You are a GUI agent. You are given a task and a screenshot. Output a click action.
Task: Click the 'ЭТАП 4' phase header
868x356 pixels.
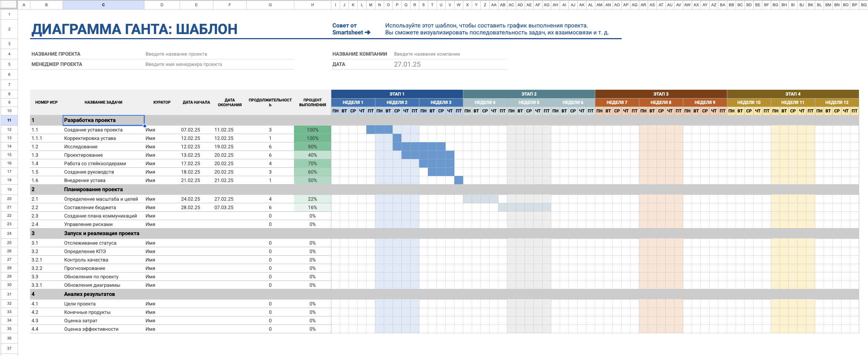[792, 94]
